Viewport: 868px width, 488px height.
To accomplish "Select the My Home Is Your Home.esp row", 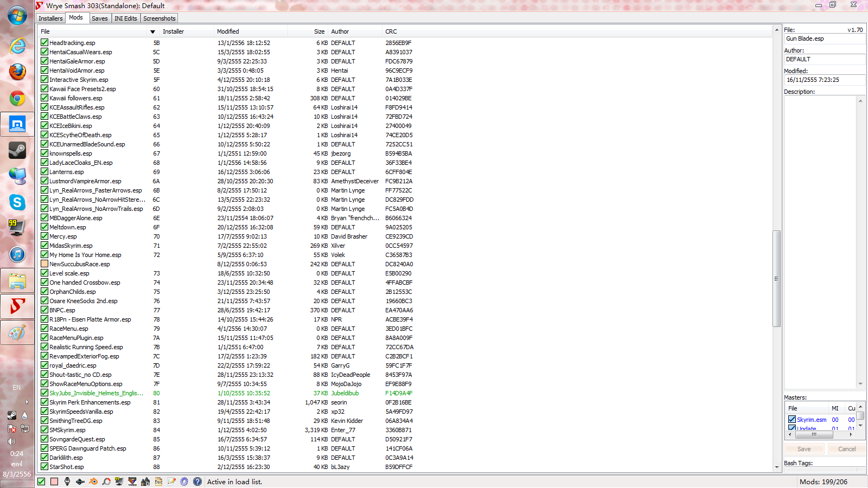I will point(405,255).
